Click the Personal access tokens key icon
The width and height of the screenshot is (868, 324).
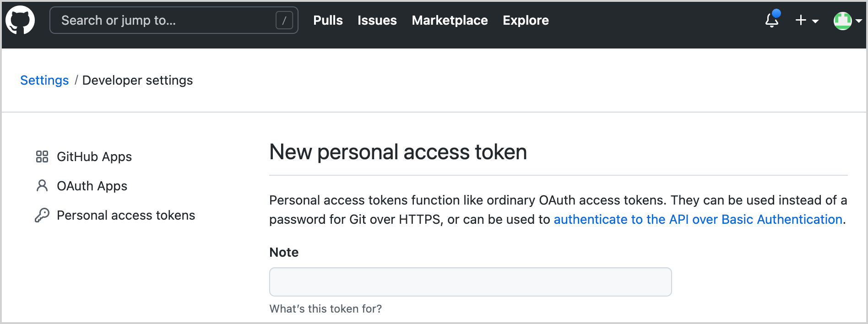pyautogui.click(x=43, y=215)
